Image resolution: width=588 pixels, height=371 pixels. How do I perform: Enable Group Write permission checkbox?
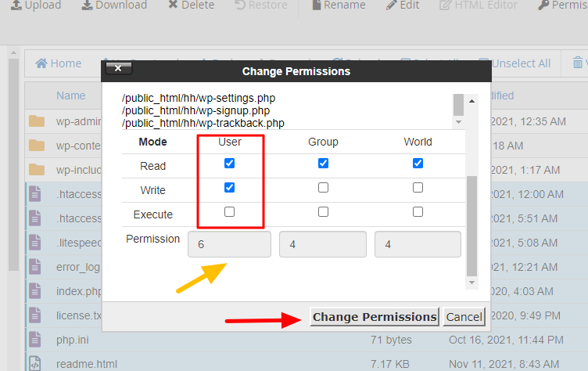[x=323, y=187]
